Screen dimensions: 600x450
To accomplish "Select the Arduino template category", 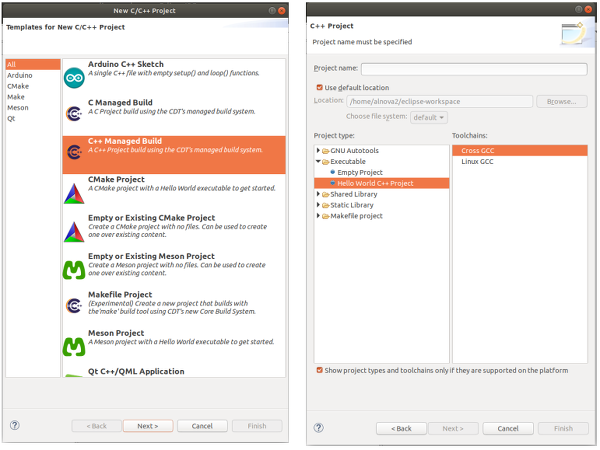I will click(x=33, y=75).
